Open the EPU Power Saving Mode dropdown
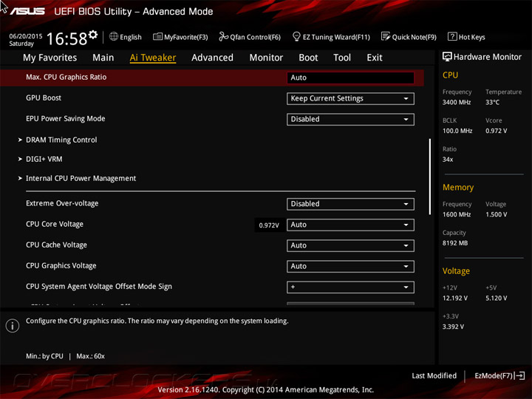This screenshot has width=532, height=399. 350,119
